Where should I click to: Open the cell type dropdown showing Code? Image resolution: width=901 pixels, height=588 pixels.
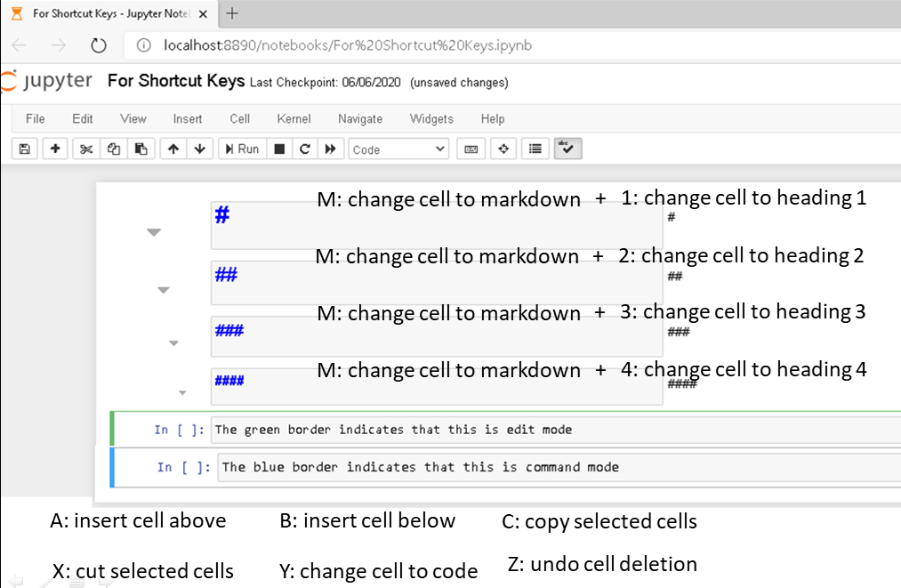(x=398, y=149)
